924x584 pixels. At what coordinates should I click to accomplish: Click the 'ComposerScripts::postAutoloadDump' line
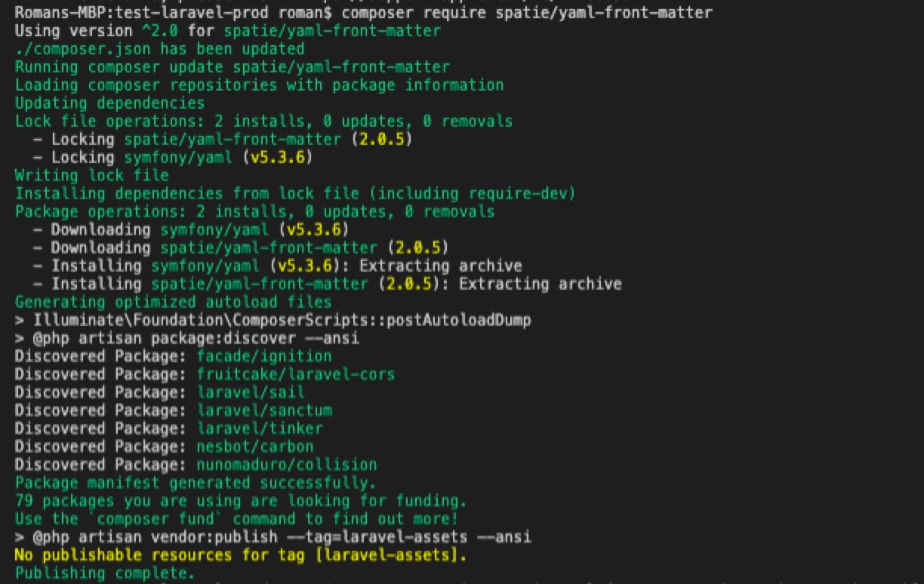[x=273, y=321]
